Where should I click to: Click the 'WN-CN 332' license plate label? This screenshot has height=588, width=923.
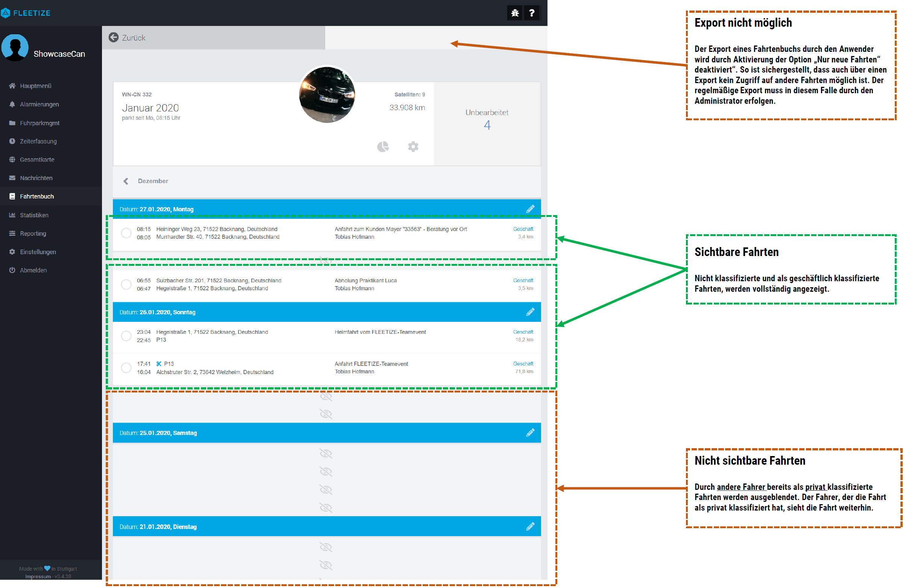(x=137, y=95)
